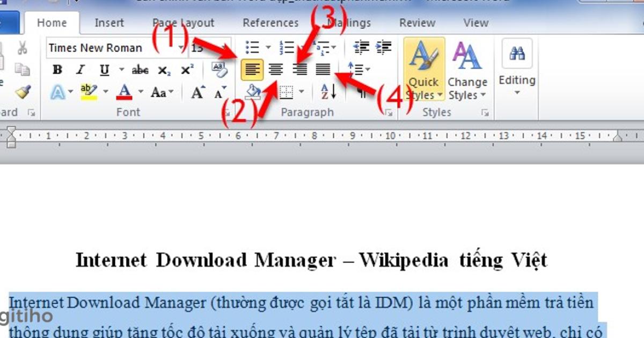
Task: Apply yellow text highlight color
Action: tap(89, 91)
